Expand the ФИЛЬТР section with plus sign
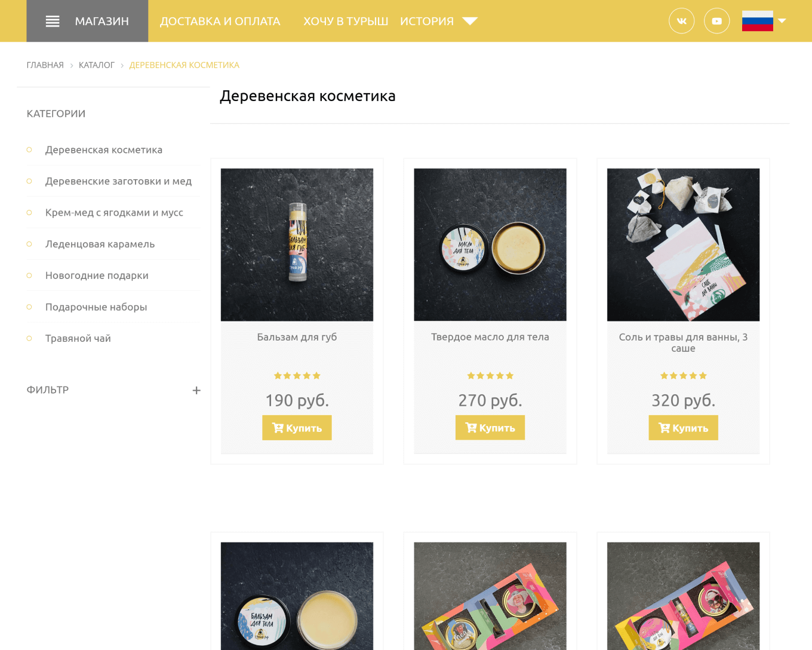 [x=196, y=390]
